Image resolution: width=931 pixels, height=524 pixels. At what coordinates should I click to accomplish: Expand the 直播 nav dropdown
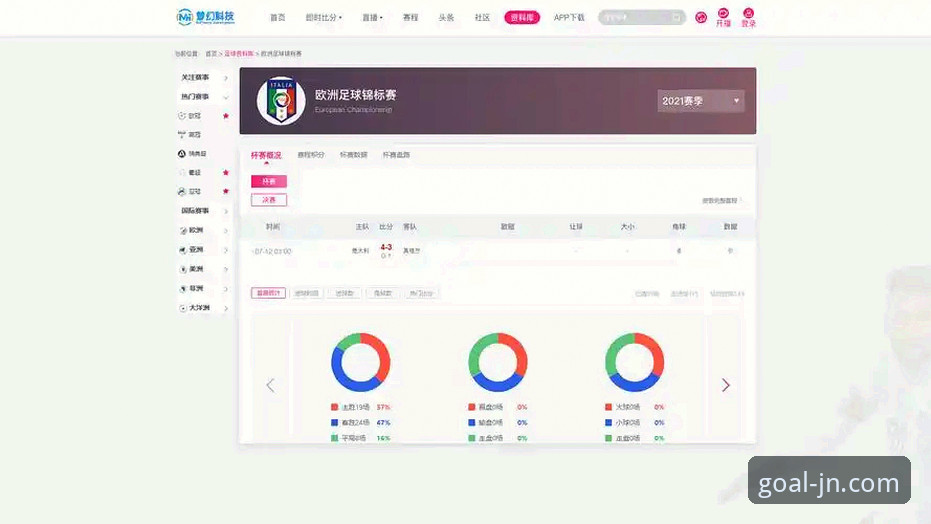(372, 18)
